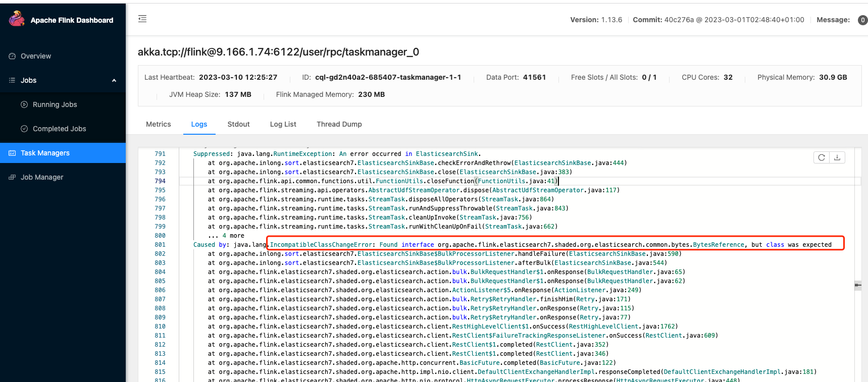The width and height of the screenshot is (868, 382).
Task: Click the Task Managers schedule icon
Action: 12,153
